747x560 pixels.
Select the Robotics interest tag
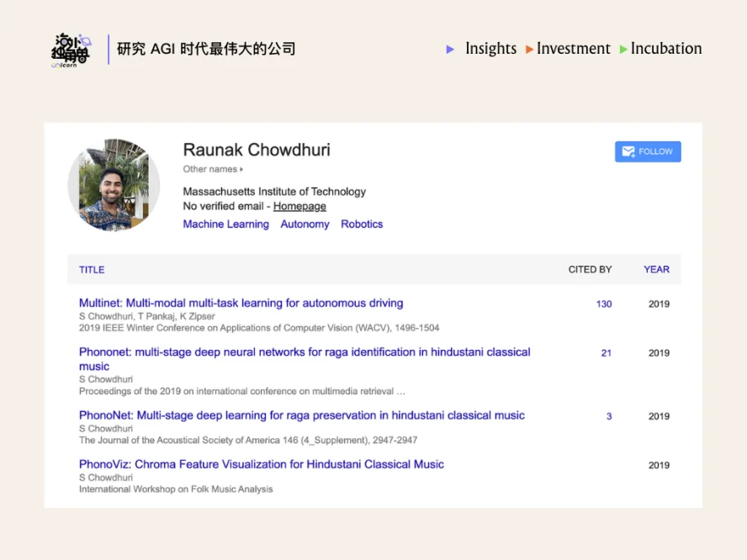coord(362,225)
